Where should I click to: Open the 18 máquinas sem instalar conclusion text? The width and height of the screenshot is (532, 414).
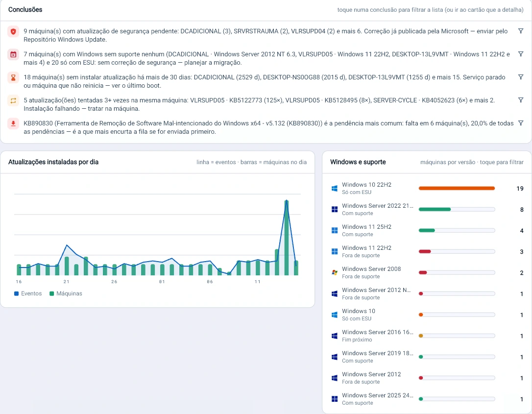click(265, 81)
